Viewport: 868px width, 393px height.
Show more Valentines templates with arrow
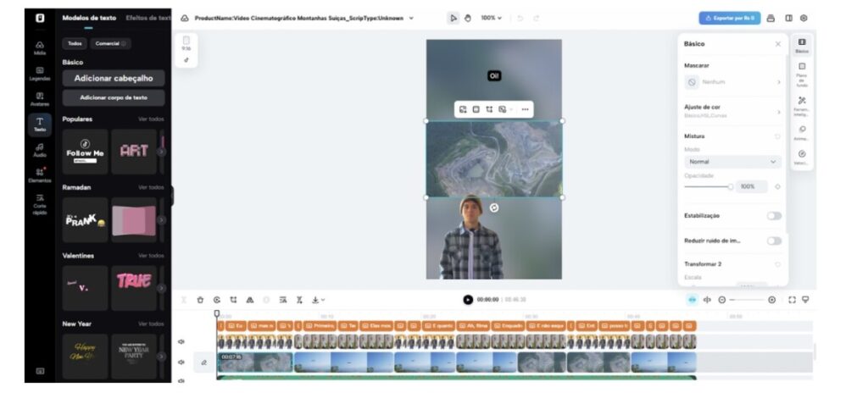click(x=161, y=288)
